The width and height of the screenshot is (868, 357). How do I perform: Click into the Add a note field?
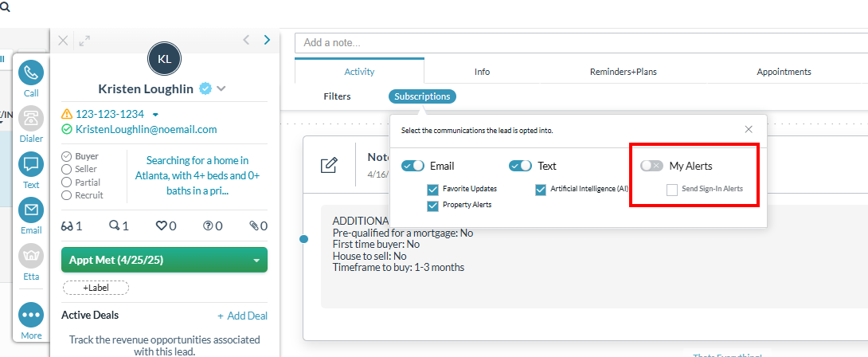[581, 43]
